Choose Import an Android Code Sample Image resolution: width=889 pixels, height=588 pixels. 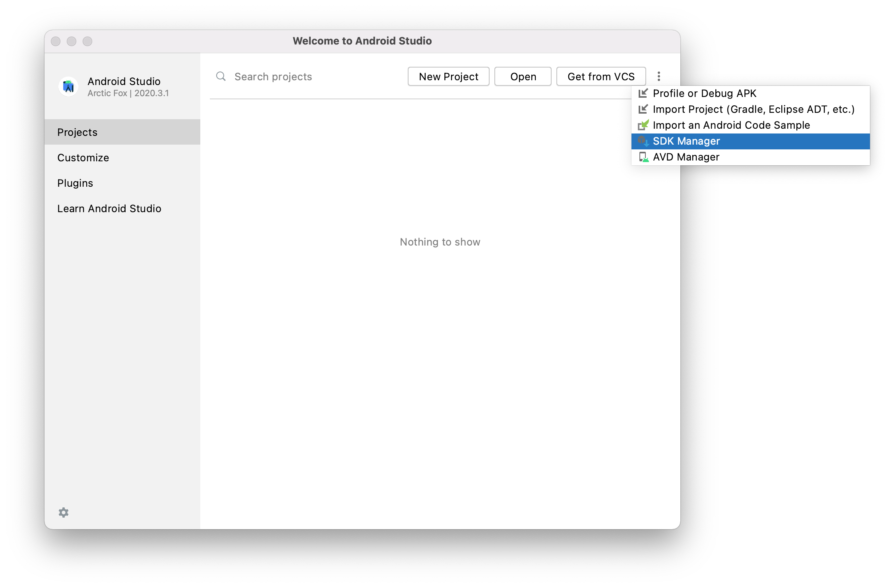tap(750, 125)
